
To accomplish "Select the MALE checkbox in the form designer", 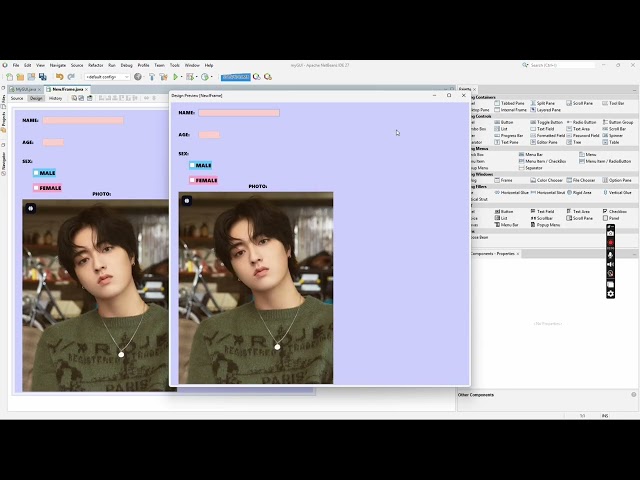I will [44, 173].
